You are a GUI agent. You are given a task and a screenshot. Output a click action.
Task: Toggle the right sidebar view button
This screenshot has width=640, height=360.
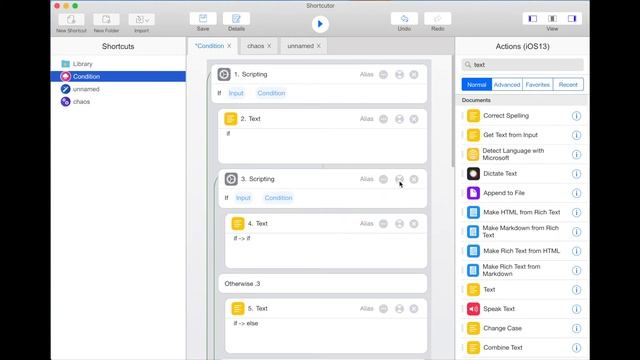572,18
